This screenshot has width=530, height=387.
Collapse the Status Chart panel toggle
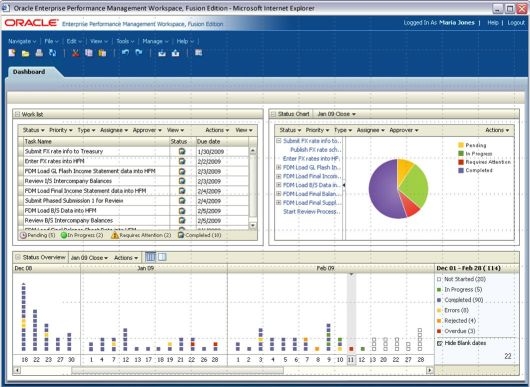tap(273, 114)
